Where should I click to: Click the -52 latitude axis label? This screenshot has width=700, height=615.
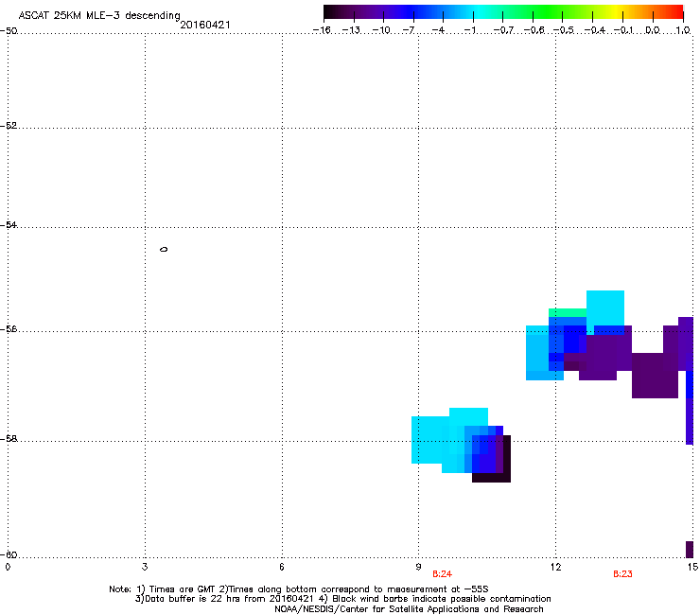(x=9, y=126)
